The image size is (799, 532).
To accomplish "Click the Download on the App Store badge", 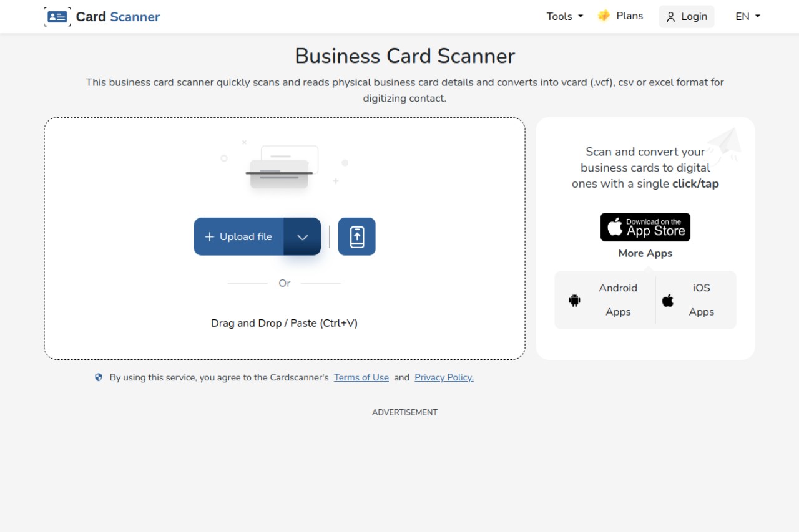I will click(645, 227).
